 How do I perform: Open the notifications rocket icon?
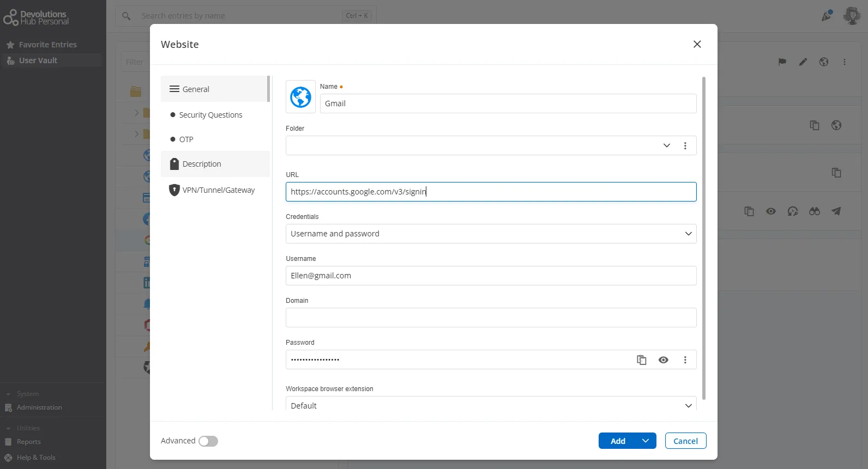point(827,15)
